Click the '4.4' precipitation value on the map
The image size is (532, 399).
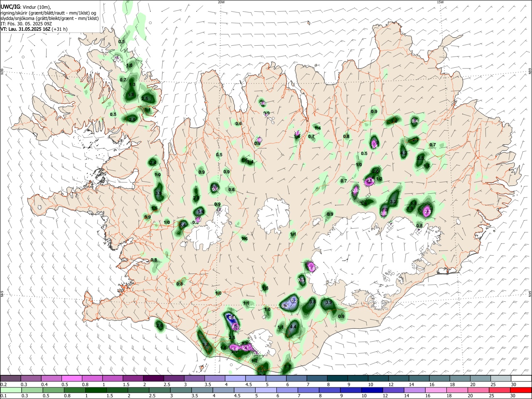tap(293, 327)
